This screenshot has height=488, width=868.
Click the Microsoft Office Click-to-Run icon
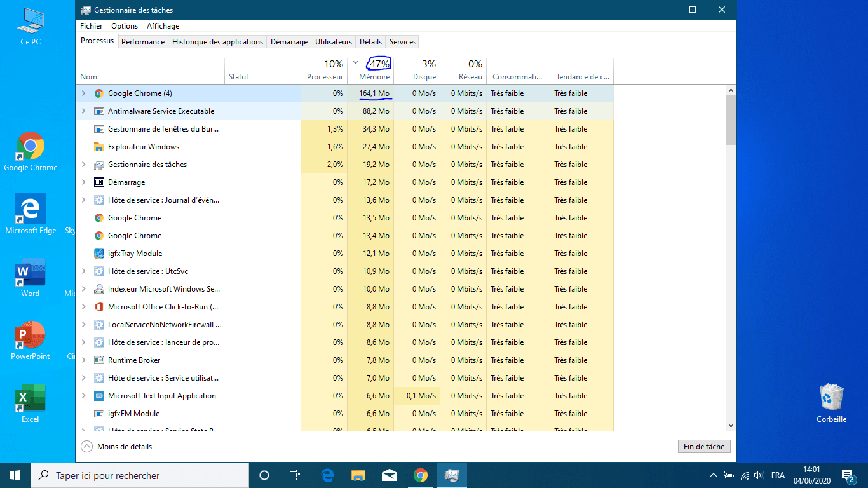[99, 307]
